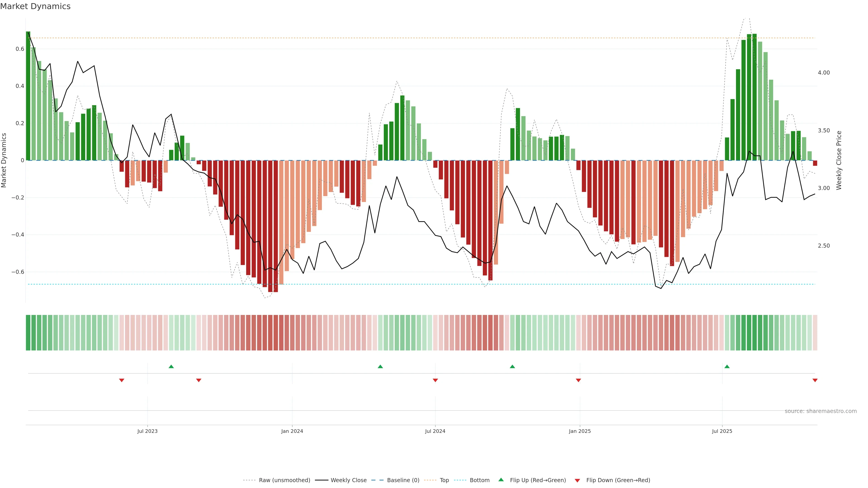
Task: Click the Flip Up green triangle legend icon
Action: click(x=501, y=480)
